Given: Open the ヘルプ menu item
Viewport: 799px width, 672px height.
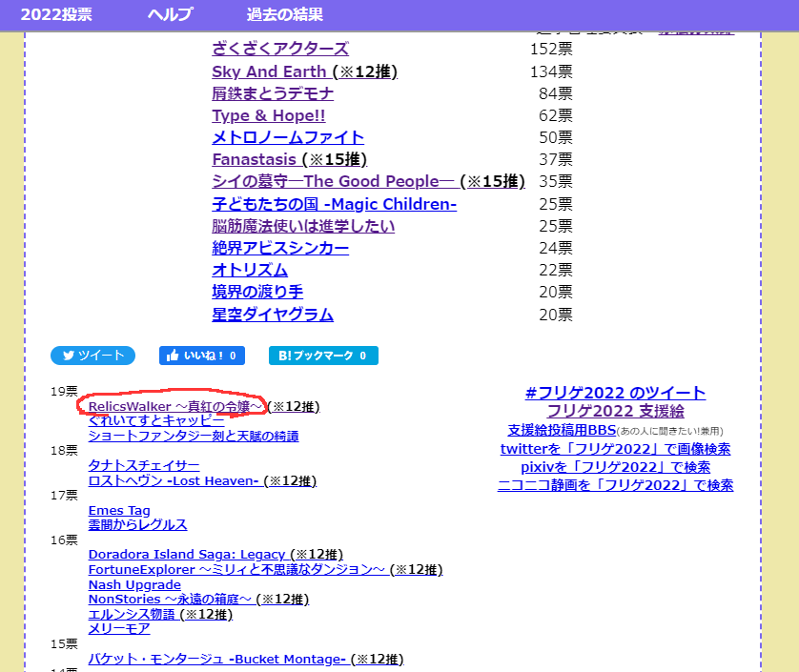Looking at the screenshot, I should pyautogui.click(x=170, y=14).
